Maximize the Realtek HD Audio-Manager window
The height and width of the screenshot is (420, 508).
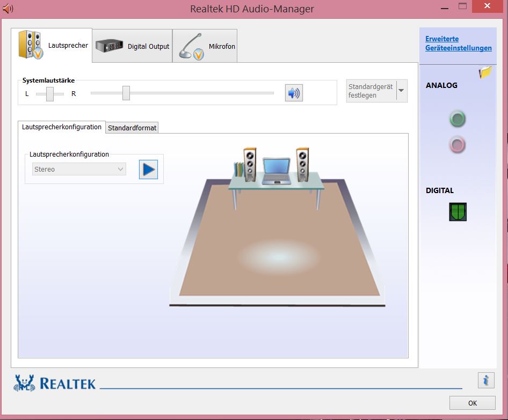(463, 6)
